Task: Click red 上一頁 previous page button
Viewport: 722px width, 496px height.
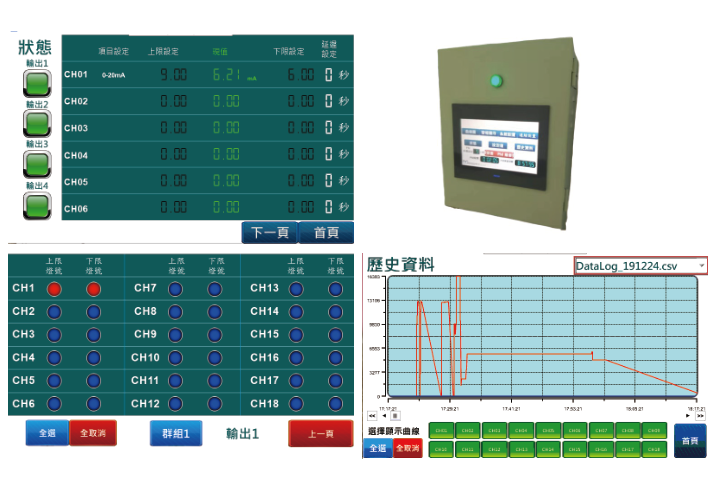Action: 318,433
